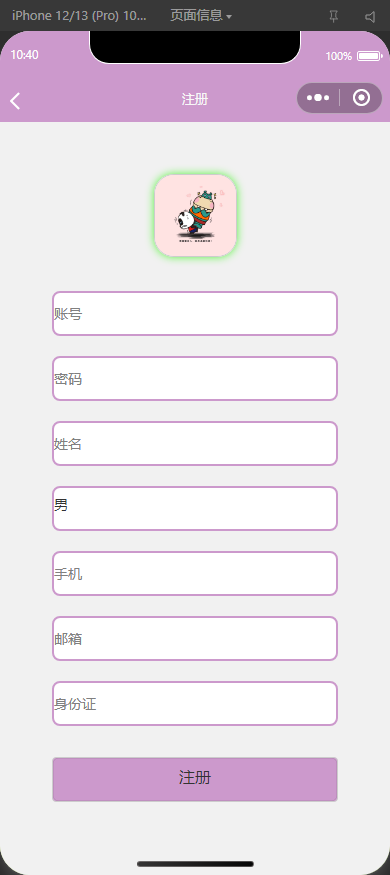Open the iPhone 12/13 (Pro) device selector

tap(79, 16)
